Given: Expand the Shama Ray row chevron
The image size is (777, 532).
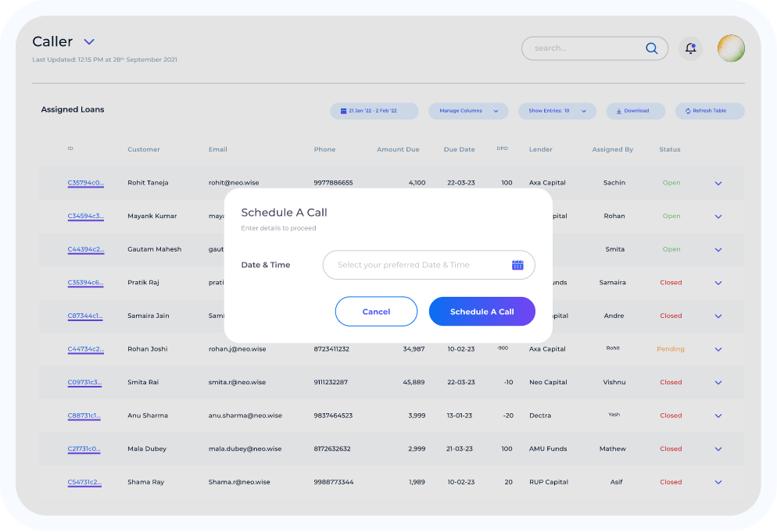Looking at the screenshot, I should point(718,483).
